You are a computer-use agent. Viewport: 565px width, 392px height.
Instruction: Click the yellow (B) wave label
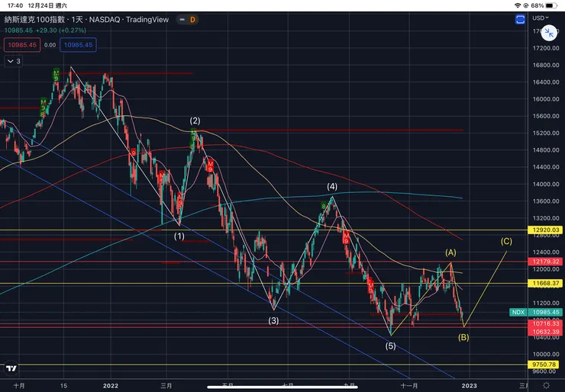click(463, 337)
